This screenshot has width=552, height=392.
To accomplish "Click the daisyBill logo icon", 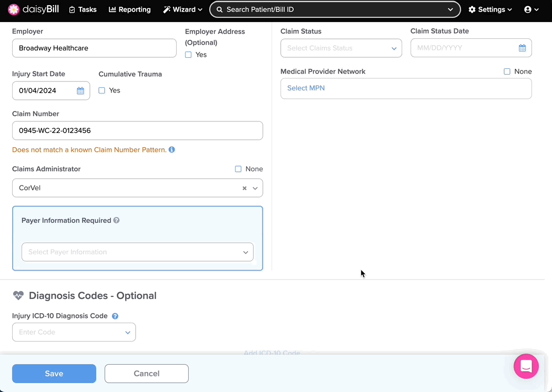I will pyautogui.click(x=14, y=9).
